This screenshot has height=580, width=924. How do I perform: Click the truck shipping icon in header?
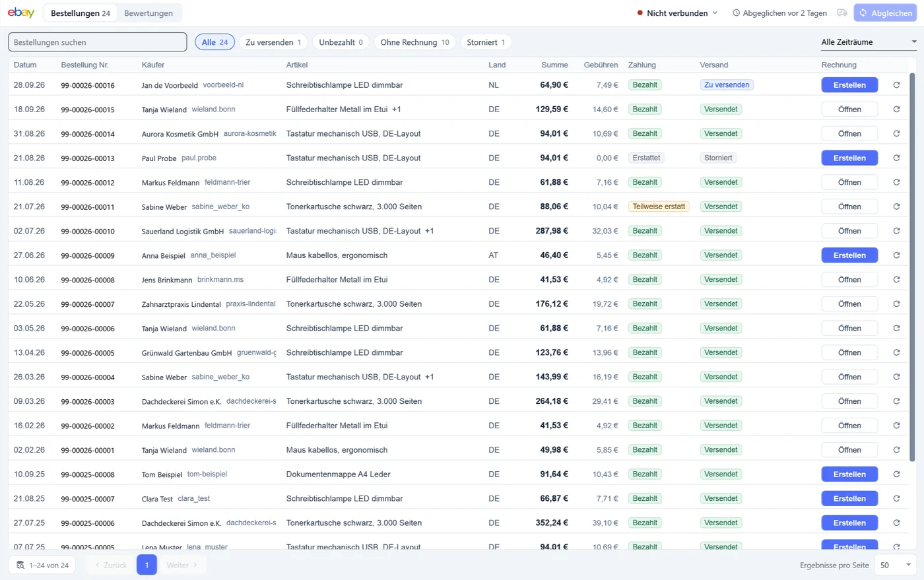coord(842,13)
